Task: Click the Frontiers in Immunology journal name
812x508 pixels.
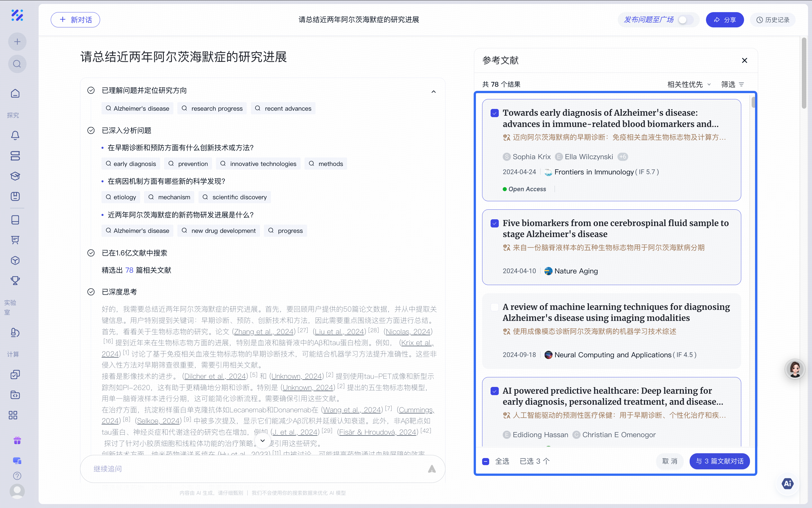Action: click(594, 172)
